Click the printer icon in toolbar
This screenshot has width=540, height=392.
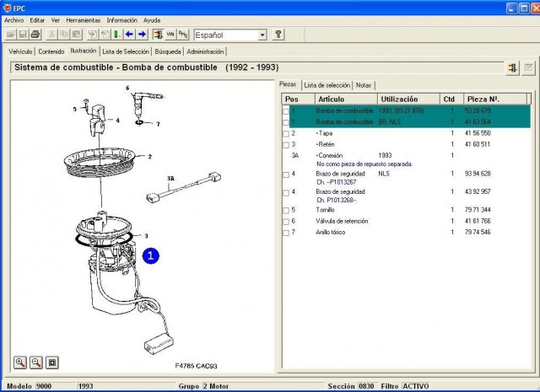click(35, 35)
